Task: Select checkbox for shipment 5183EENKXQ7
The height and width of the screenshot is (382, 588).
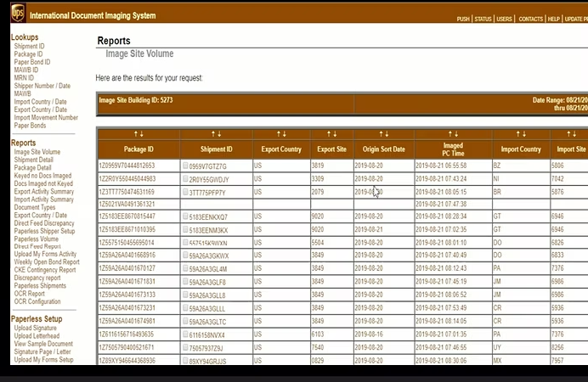Action: click(x=185, y=216)
